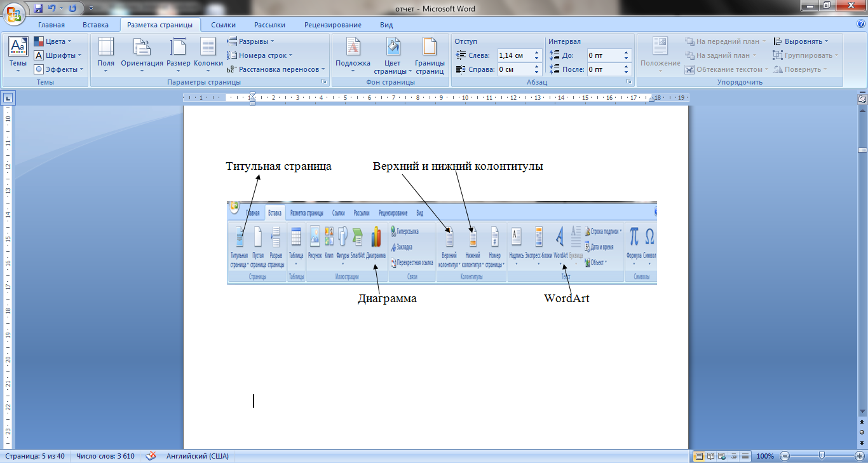
Task: Click the Цвет страницы page color button
Action: coord(393,55)
